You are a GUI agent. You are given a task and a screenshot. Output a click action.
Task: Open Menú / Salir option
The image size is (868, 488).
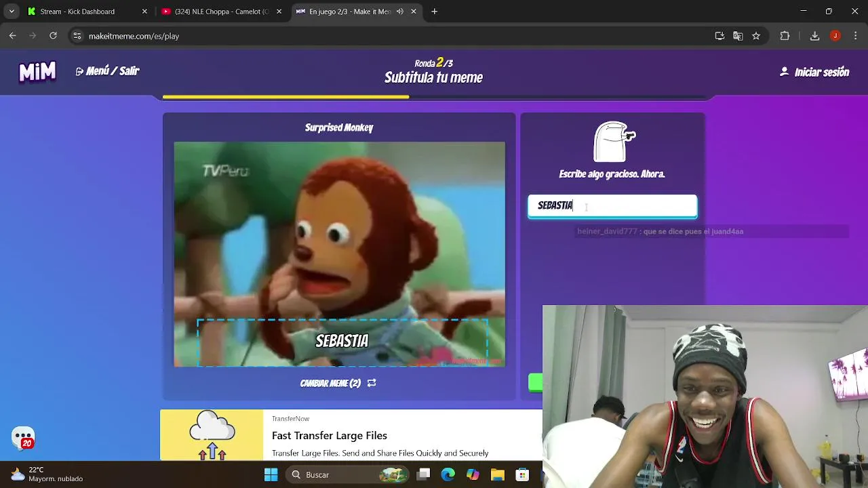[107, 71]
